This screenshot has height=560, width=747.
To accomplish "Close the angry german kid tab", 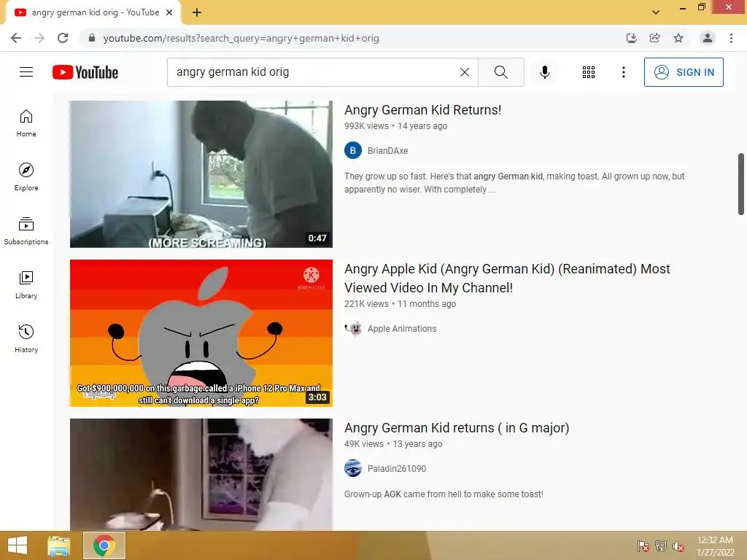I will pyautogui.click(x=169, y=12).
